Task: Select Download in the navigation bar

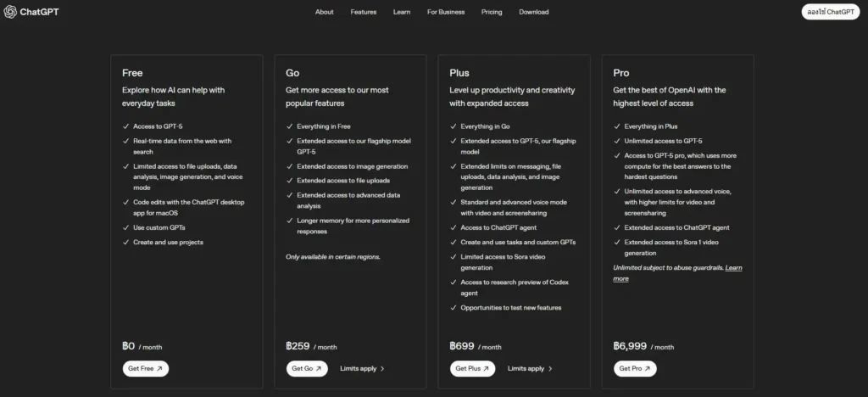Action: (534, 12)
